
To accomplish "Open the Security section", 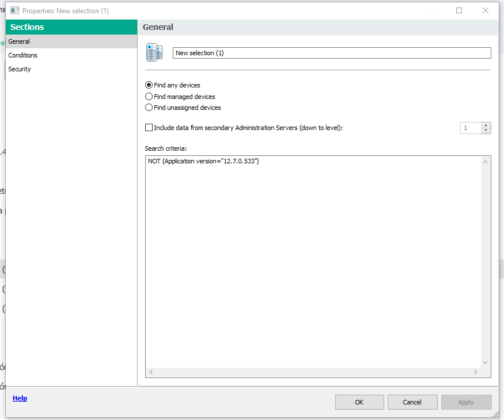I will (x=71, y=69).
